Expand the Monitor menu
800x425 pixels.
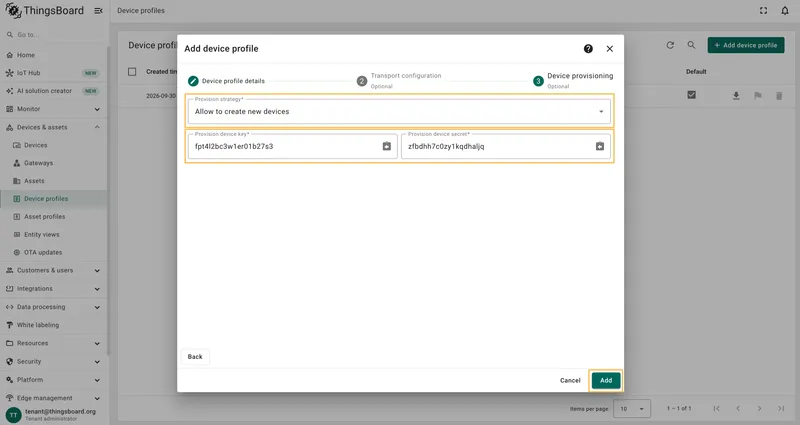pyautogui.click(x=54, y=109)
